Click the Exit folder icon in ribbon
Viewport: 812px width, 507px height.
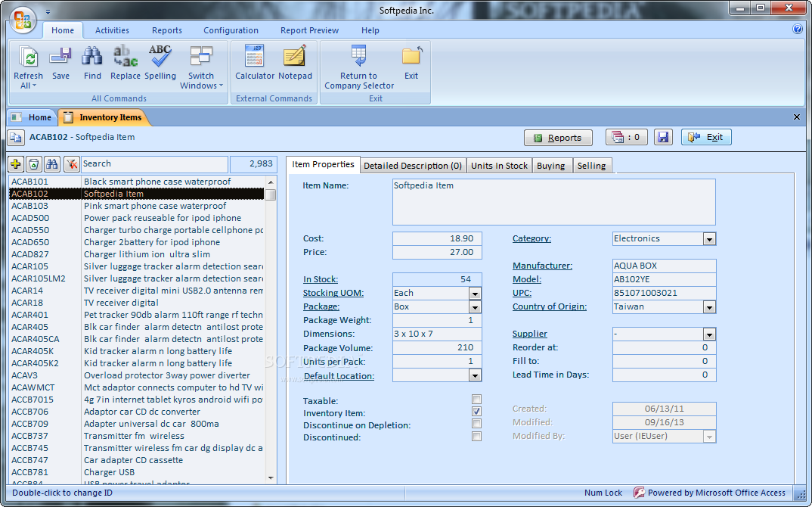click(412, 56)
